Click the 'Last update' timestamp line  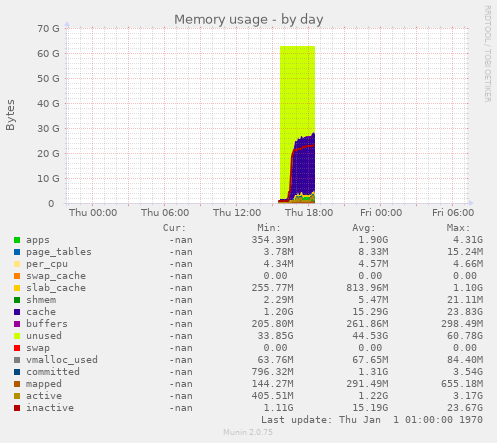372,420
